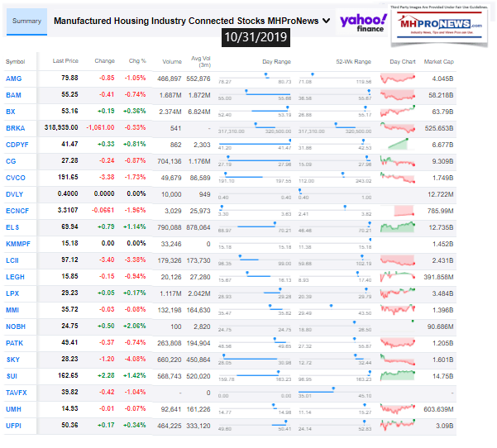
Task: Click the LEGH day chart sparkline
Action: coord(398,277)
